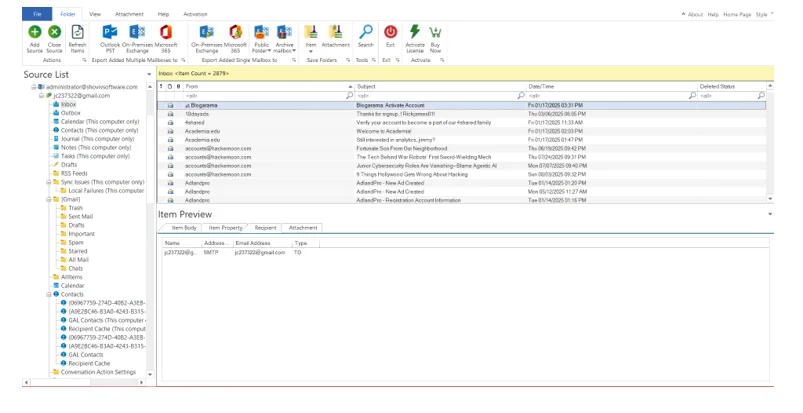803x413 pixels.
Task: Switch to the Activation ribbon tab
Action: [x=195, y=14]
